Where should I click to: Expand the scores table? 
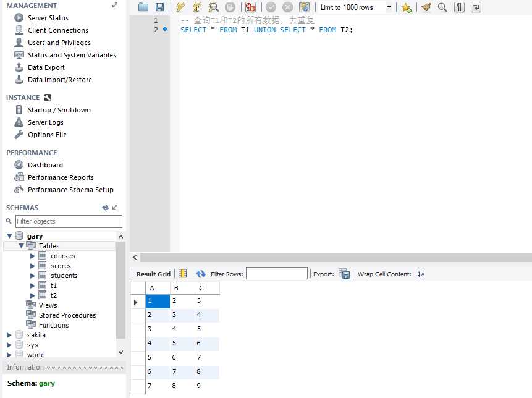point(33,266)
